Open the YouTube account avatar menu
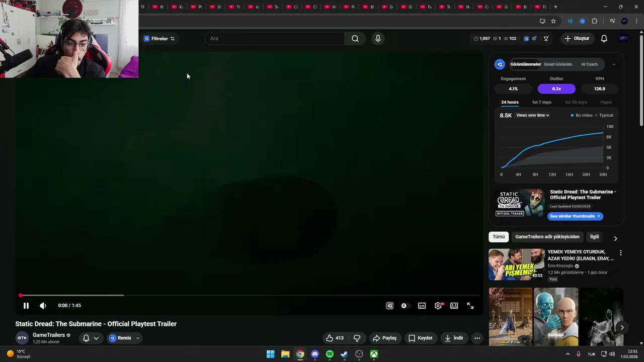Viewport: 644px width, 362px height. coord(623,39)
